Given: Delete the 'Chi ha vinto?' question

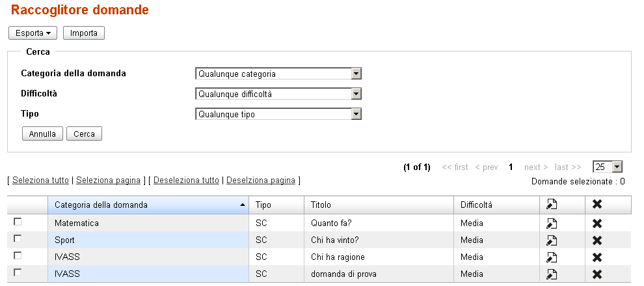Looking at the screenshot, I should (x=597, y=240).
